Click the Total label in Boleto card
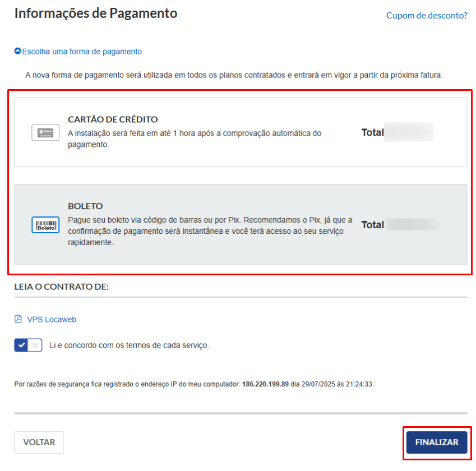Image resolution: width=476 pixels, height=471 pixels. coord(372,225)
